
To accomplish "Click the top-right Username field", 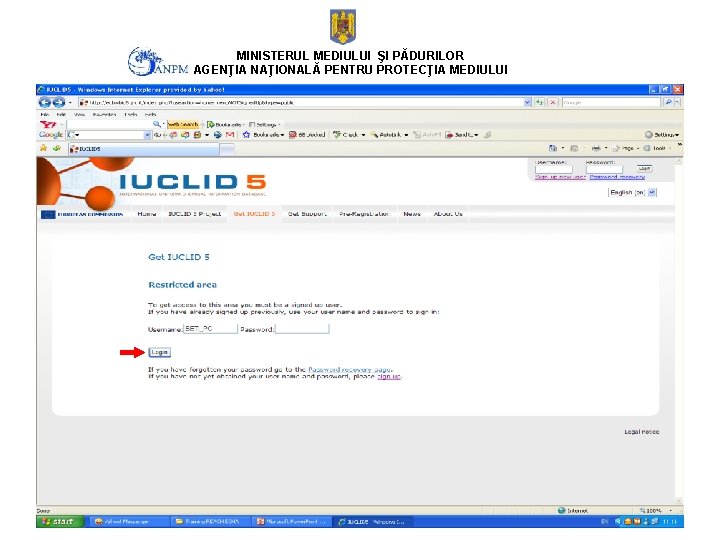I will [554, 169].
